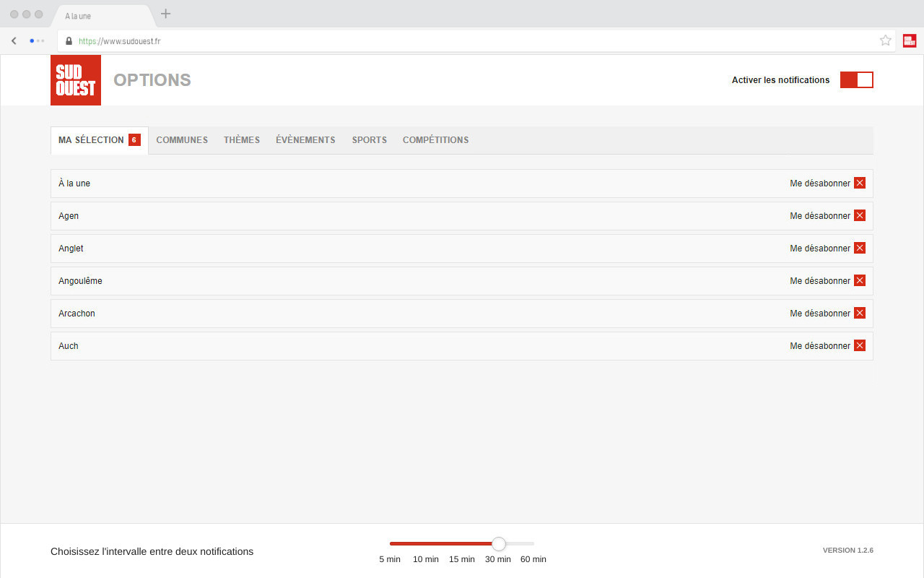Click the Arcachon row label

click(77, 314)
